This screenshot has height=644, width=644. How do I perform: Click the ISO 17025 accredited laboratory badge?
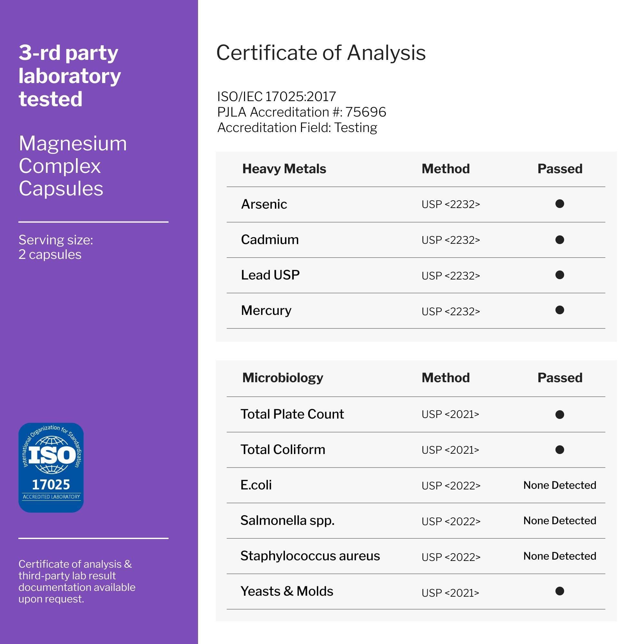51,467
